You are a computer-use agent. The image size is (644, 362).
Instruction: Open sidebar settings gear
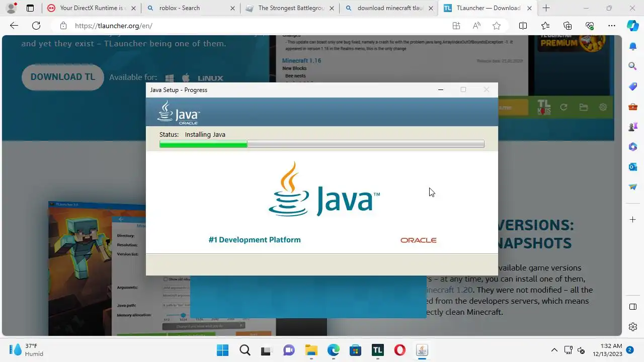[633, 327]
